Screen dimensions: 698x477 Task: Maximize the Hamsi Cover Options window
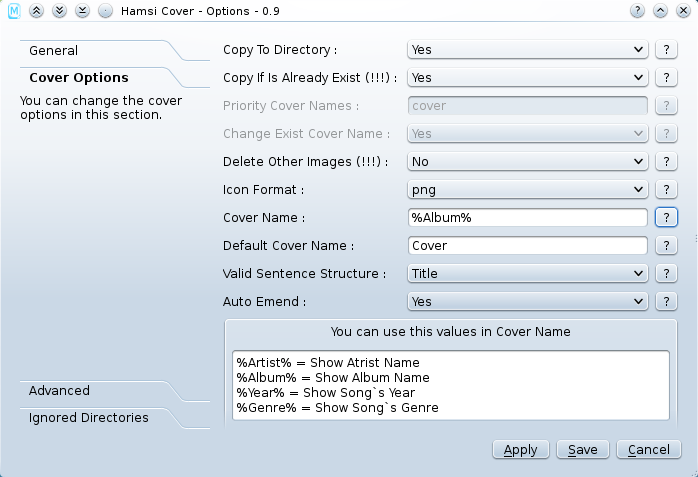click(x=660, y=11)
